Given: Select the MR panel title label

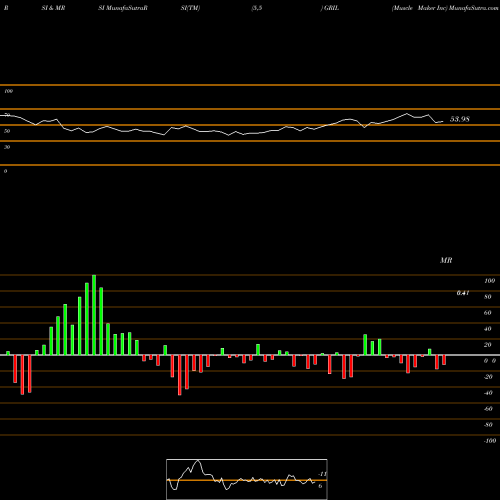Looking at the screenshot, I should pyautogui.click(x=446, y=260).
